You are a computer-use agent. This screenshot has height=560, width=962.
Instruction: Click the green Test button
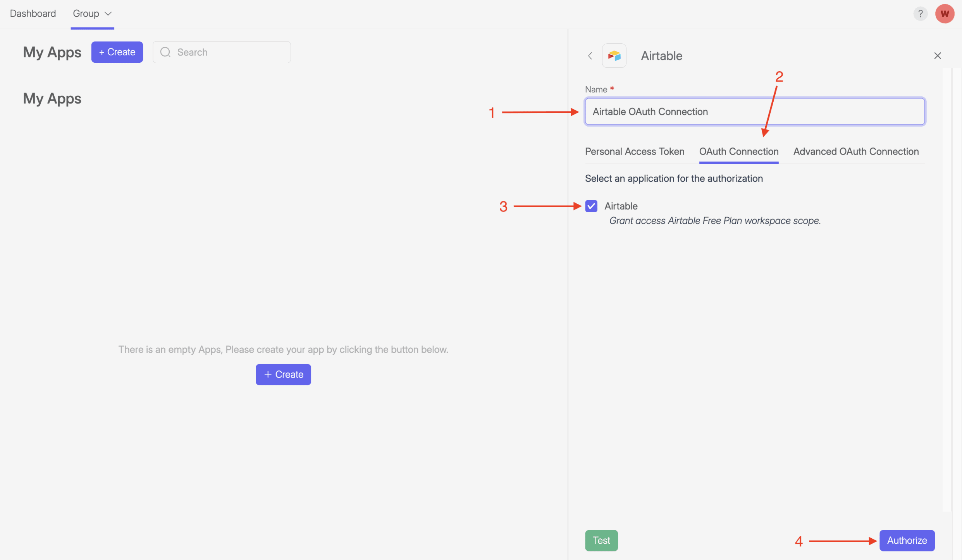(x=601, y=540)
